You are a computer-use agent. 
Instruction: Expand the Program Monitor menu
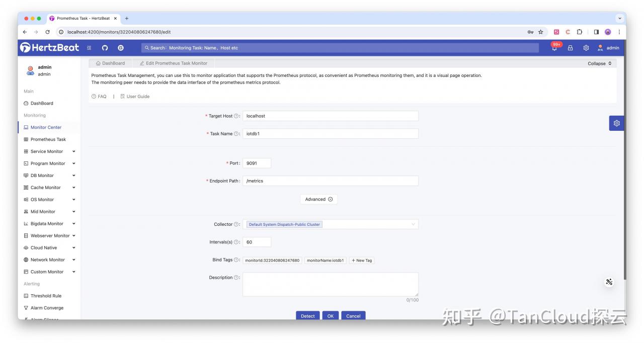49,163
